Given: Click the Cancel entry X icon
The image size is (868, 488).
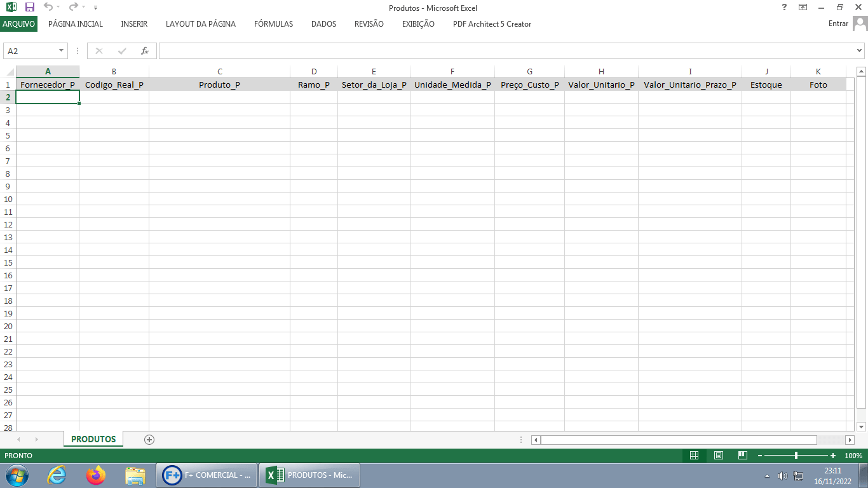Looking at the screenshot, I should pyautogui.click(x=99, y=51).
